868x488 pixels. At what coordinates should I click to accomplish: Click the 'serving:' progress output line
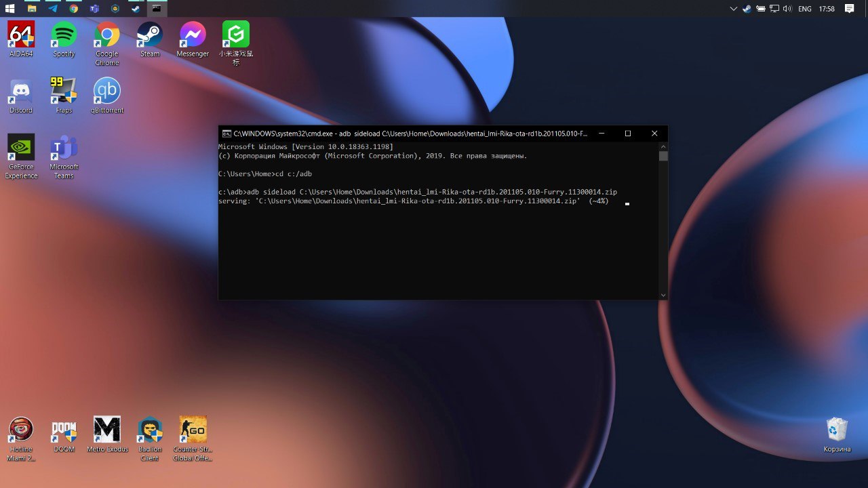click(414, 201)
